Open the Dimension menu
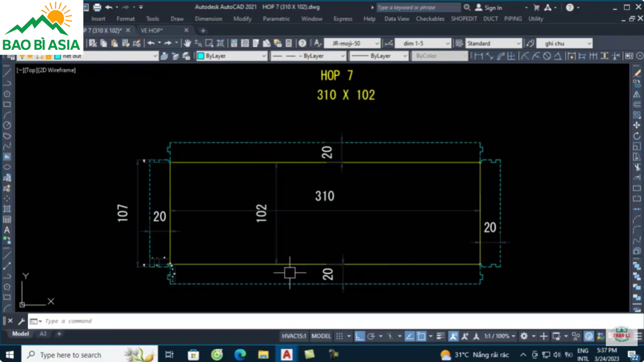The image size is (644, 362). tap(208, 19)
